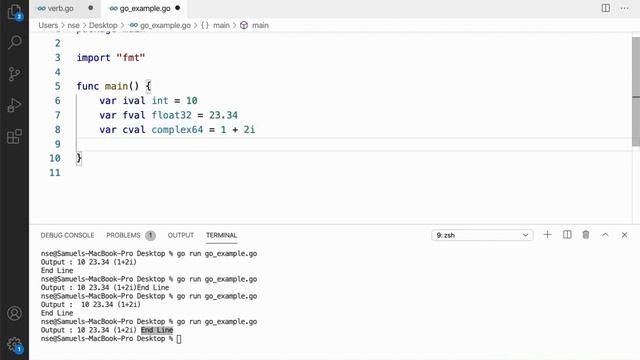Open the Accounts menu icon
Viewport: 640px width, 360px height.
coord(15,313)
